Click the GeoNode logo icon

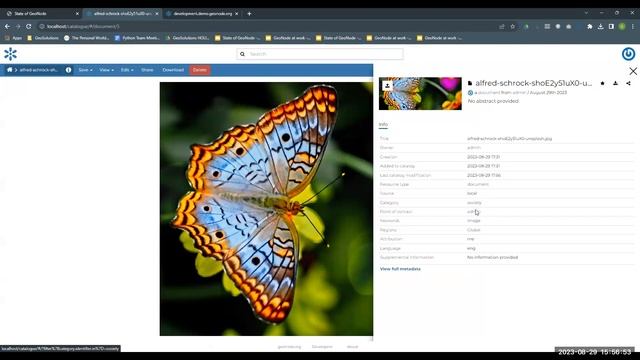point(10,54)
